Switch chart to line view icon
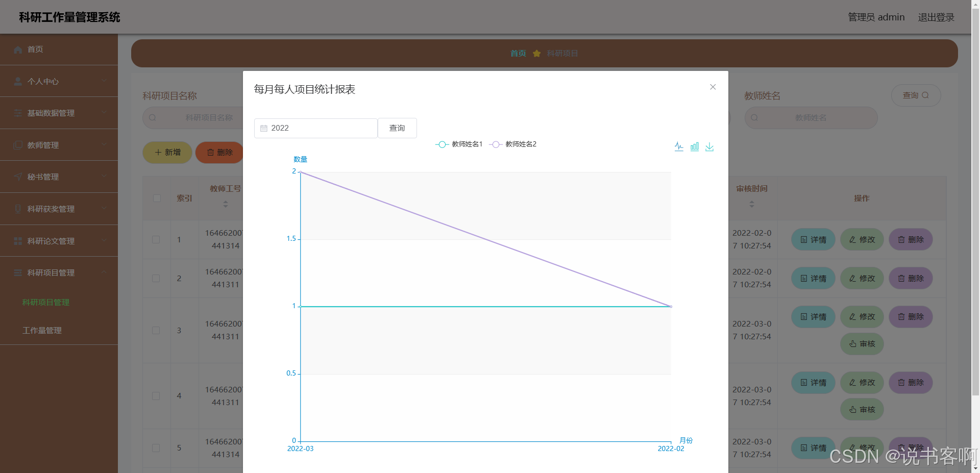This screenshot has width=980, height=473. tap(679, 147)
